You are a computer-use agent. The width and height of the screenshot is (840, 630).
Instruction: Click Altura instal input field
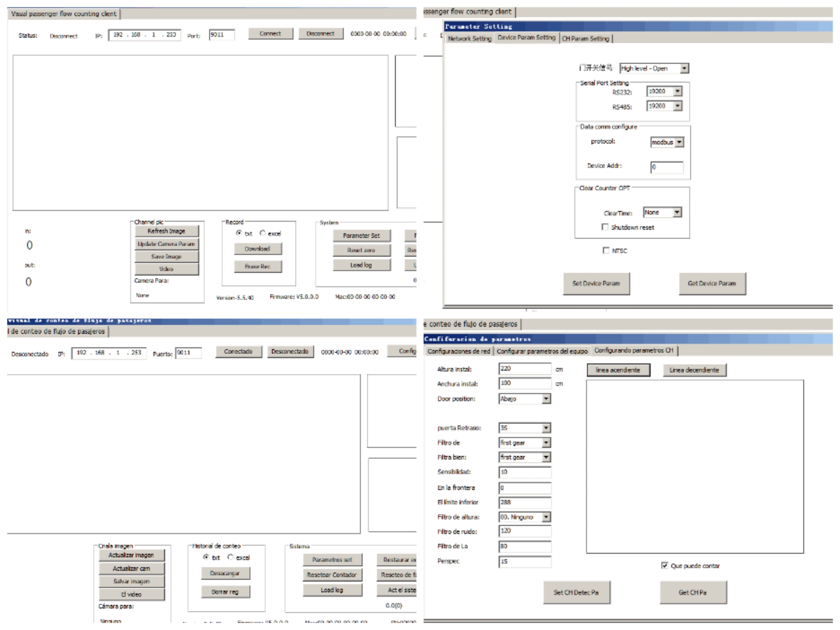(x=525, y=369)
